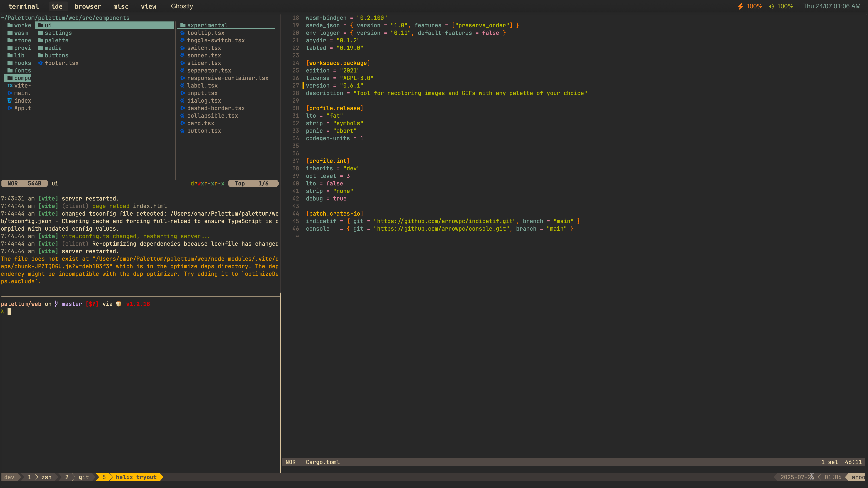Select the hooks folder in parent column

click(x=22, y=63)
